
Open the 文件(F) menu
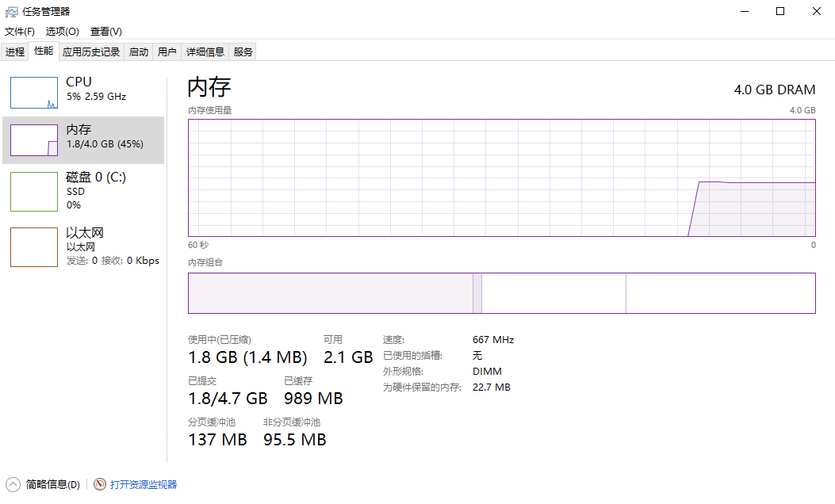pyautogui.click(x=20, y=32)
